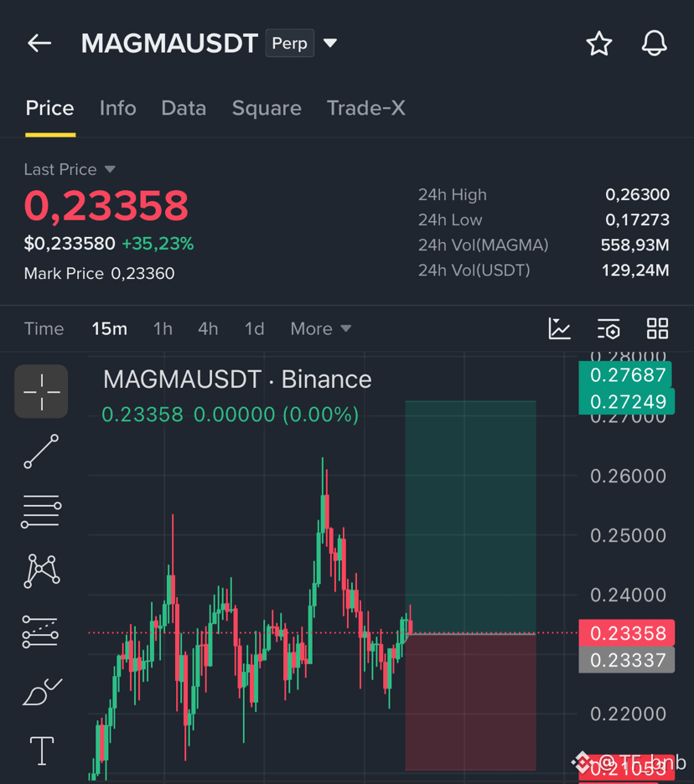Image resolution: width=694 pixels, height=784 pixels.
Task: Select the 4h chart interval
Action: coord(208,329)
